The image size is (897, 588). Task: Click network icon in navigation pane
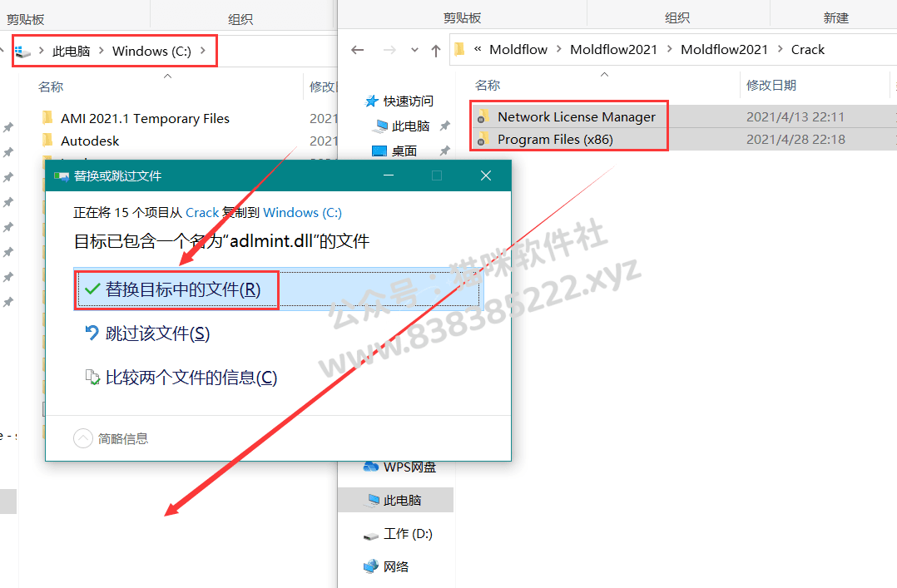click(x=371, y=566)
